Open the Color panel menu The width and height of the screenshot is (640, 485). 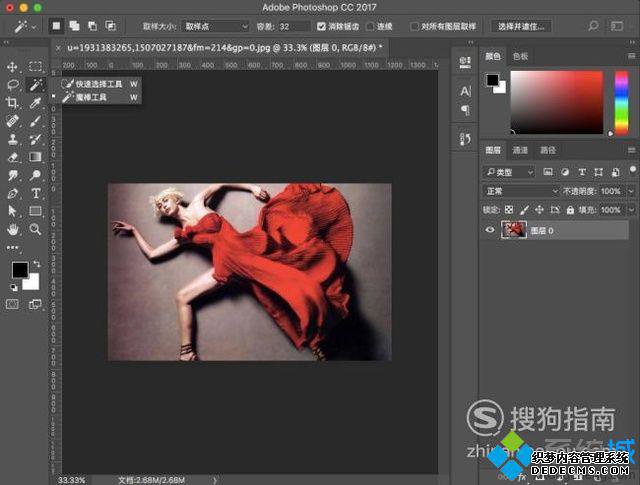(631, 56)
